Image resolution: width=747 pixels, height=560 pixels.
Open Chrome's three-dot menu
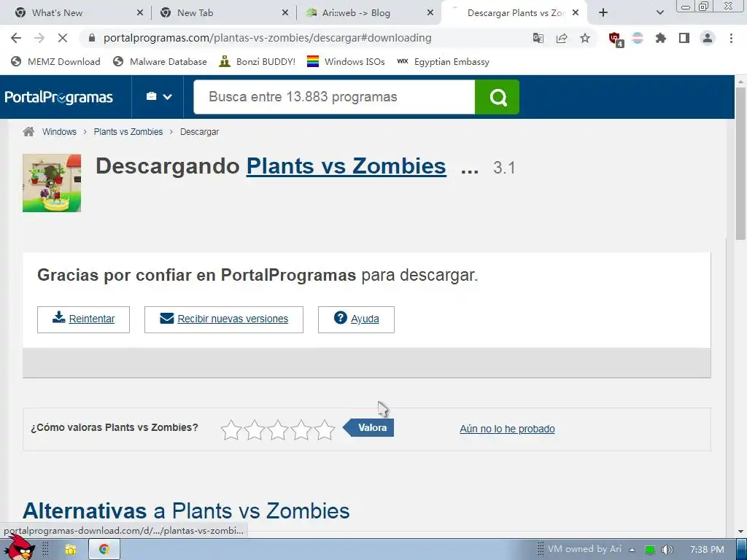[731, 38]
